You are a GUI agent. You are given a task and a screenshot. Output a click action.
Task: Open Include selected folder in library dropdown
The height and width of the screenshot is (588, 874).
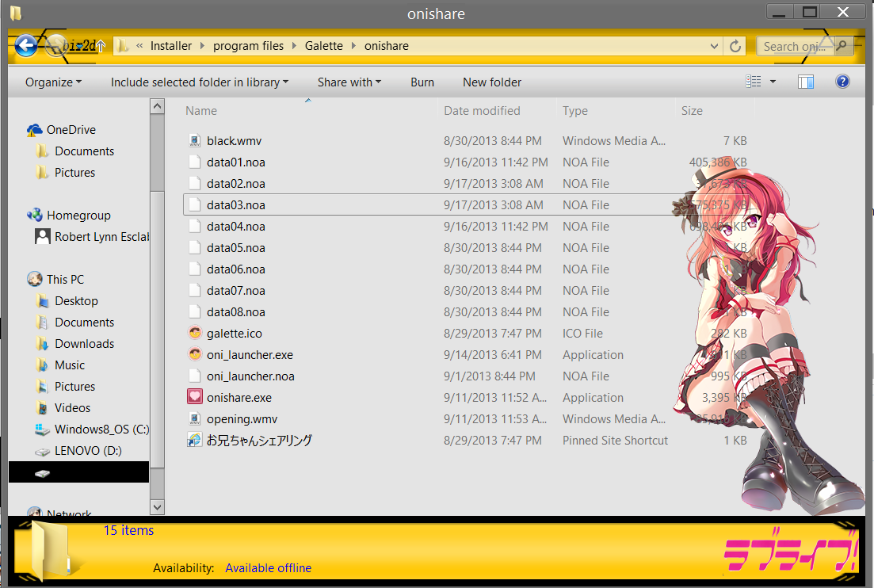[200, 82]
